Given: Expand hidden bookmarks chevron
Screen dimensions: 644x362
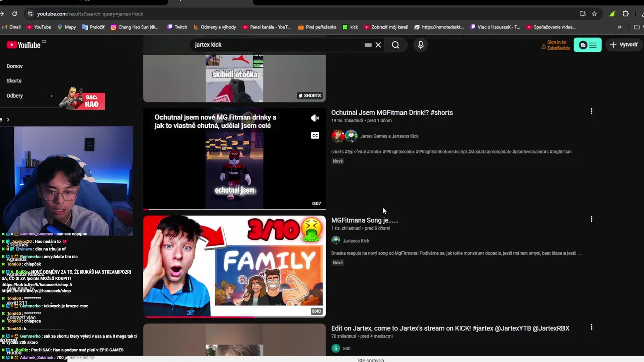Looking at the screenshot, I should [619, 27].
